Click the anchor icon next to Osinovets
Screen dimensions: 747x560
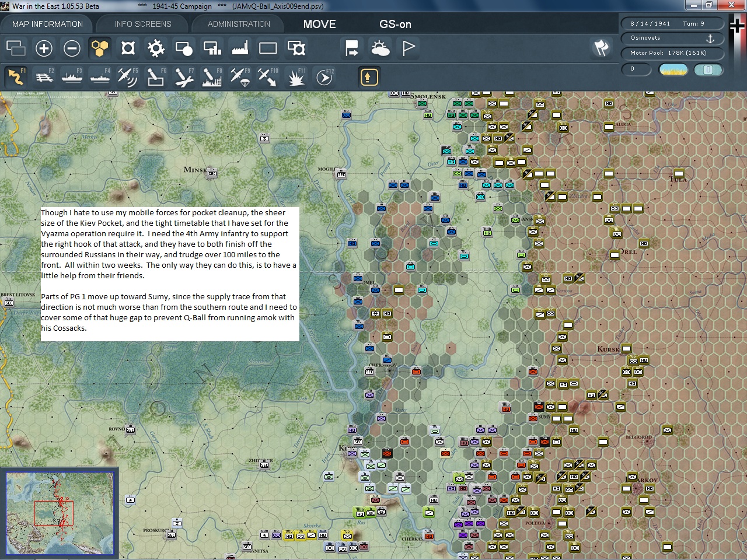point(710,38)
